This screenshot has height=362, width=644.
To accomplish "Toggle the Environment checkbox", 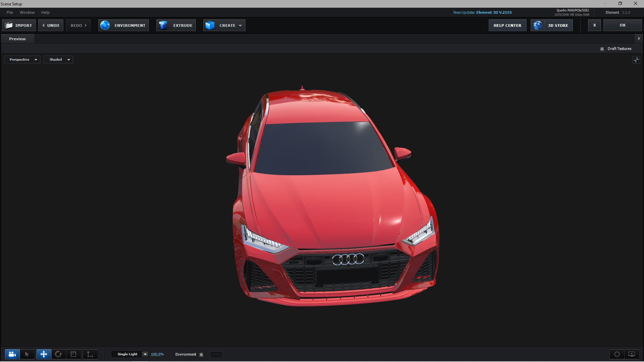I will coord(201,355).
